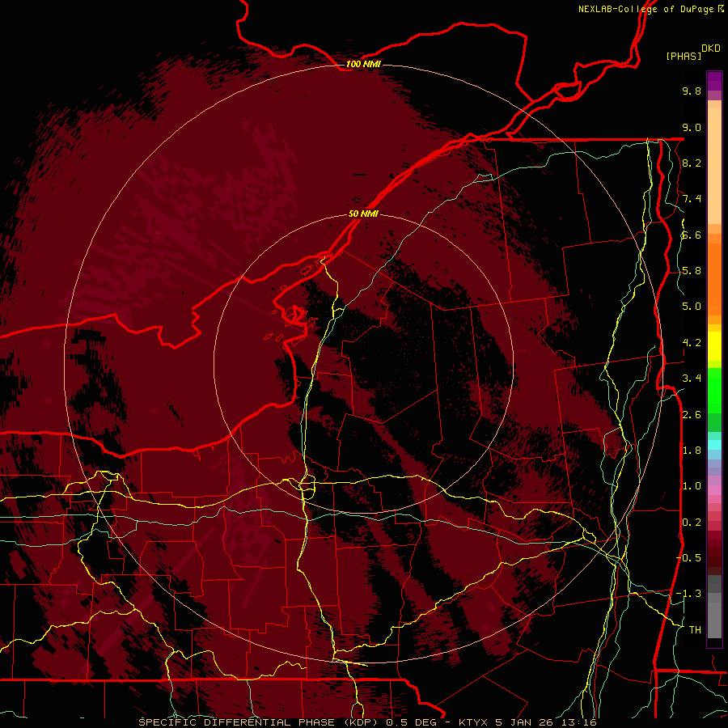Viewport: 728px width, 728px height.
Task: Click the 6.6 value on the color scale
Action: pos(692,235)
